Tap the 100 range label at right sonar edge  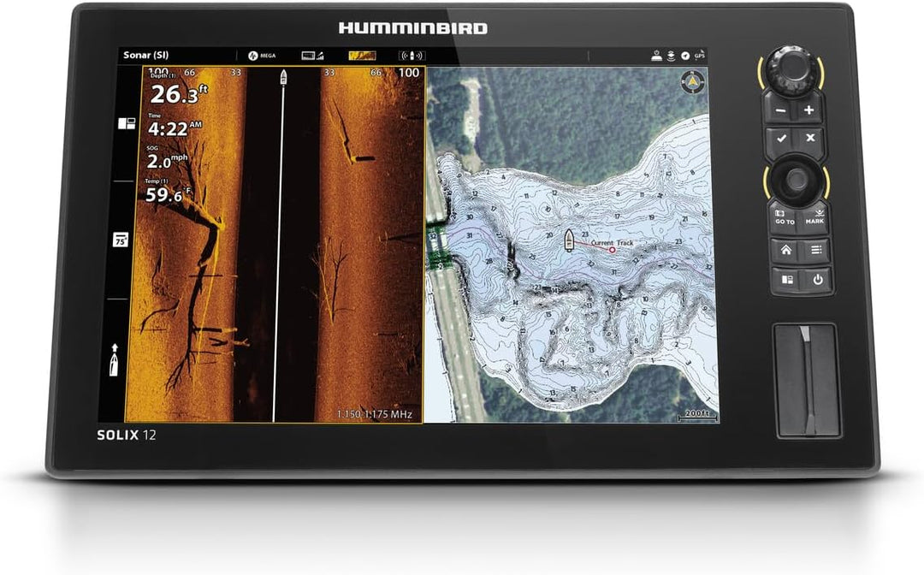click(x=409, y=73)
